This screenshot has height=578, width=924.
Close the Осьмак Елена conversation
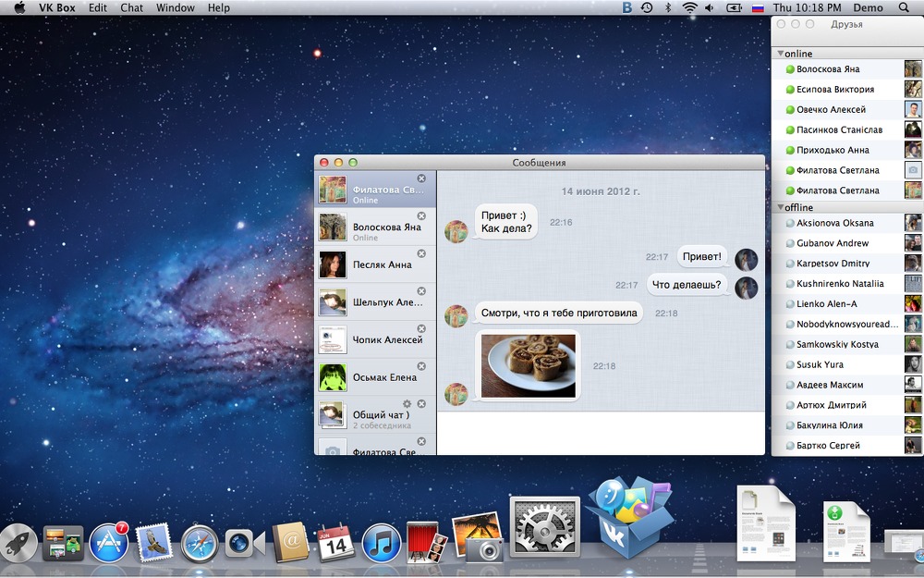(421, 366)
